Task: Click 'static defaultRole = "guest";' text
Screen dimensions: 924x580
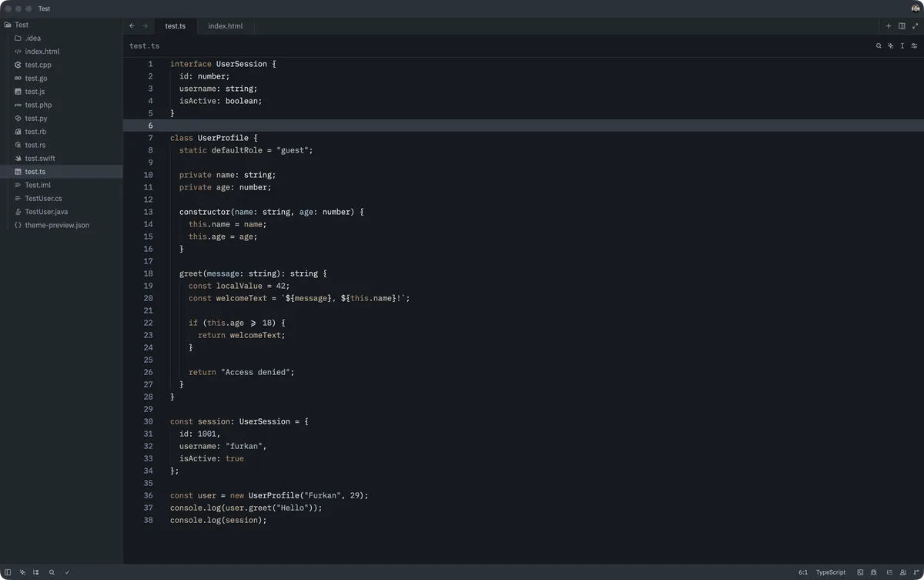Action: 246,150
